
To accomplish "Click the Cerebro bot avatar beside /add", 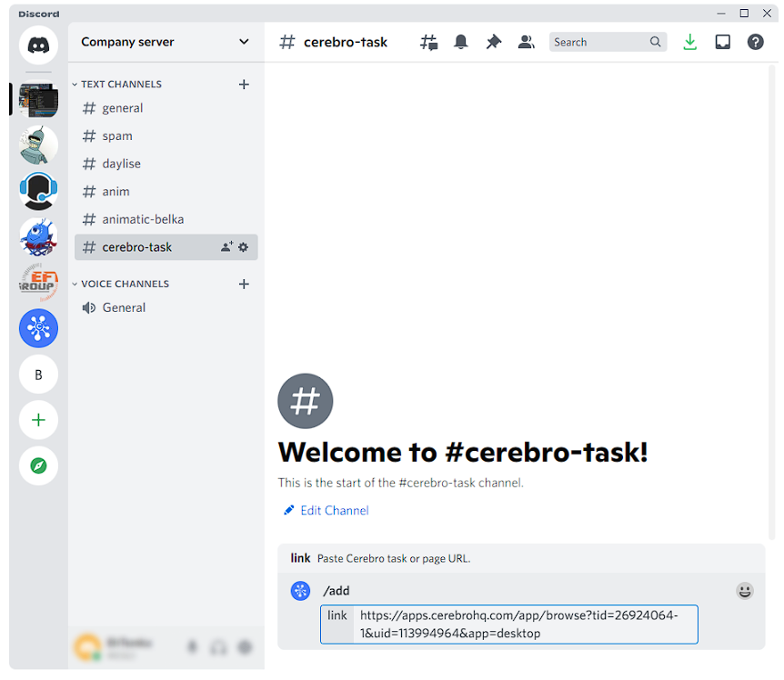I will 300,591.
